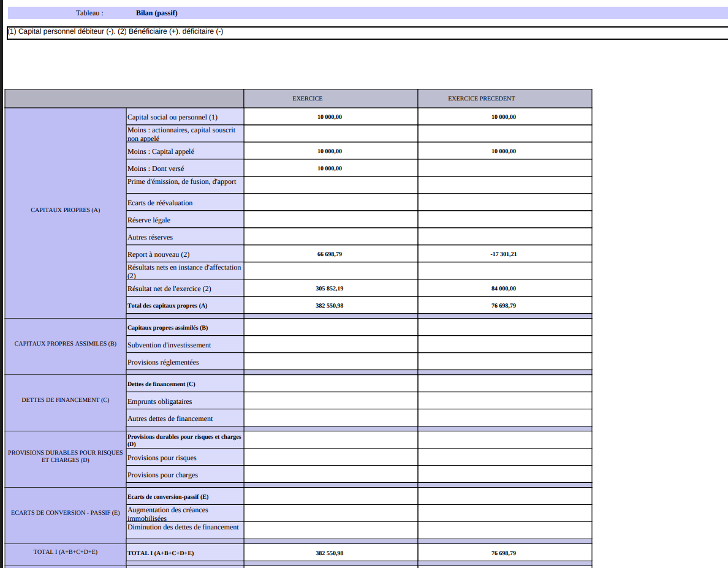
Task: Click the footnote text about 'Capital personnel débiteur'
Action: pyautogui.click(x=115, y=31)
